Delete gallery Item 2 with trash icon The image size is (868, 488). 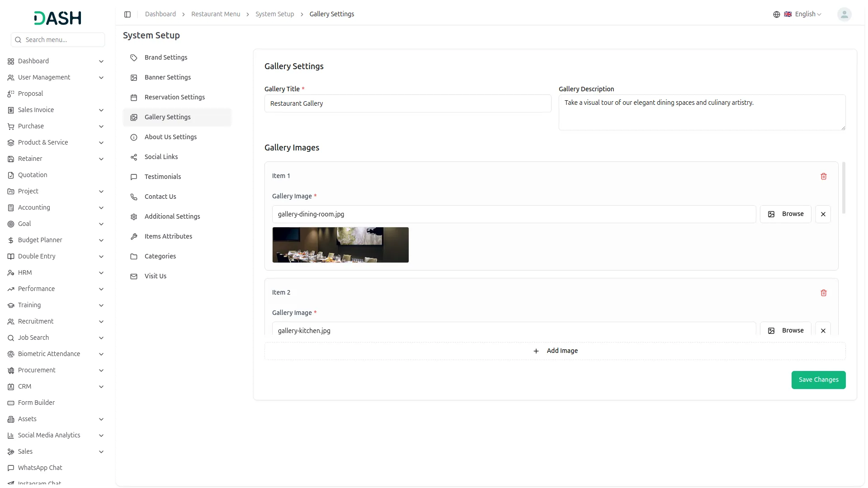pyautogui.click(x=823, y=293)
